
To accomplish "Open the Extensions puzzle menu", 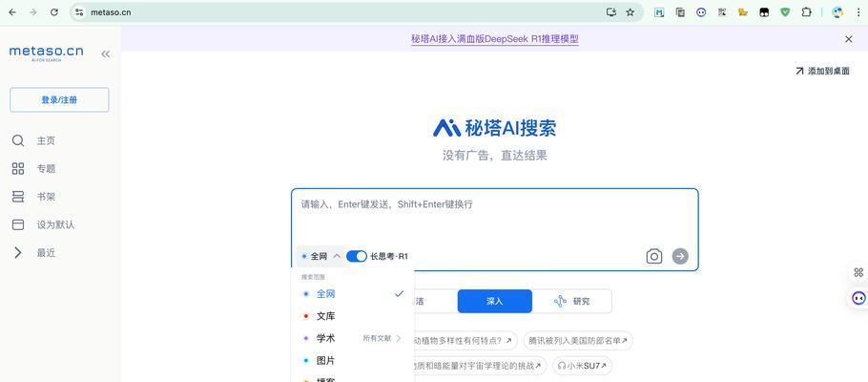I will 807,12.
